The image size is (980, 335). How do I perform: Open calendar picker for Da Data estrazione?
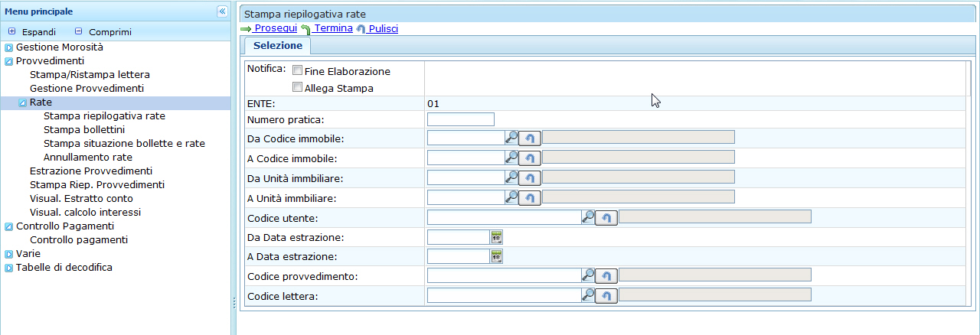(496, 237)
